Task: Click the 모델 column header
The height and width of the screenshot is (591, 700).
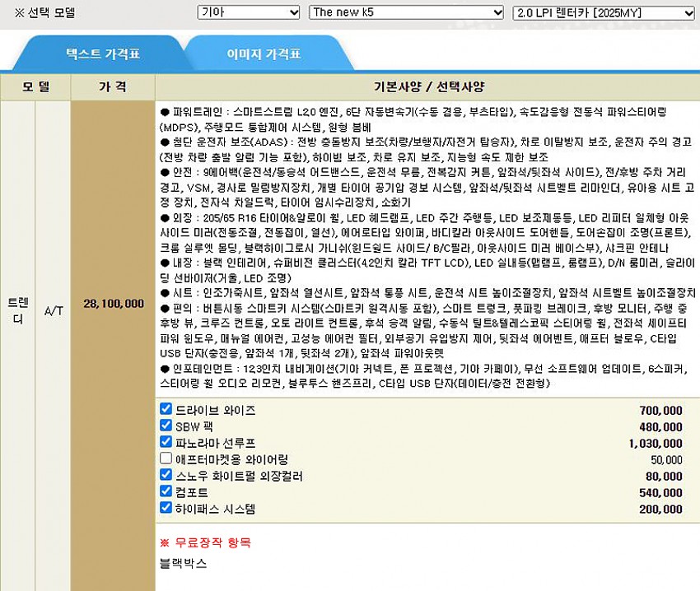Action: coord(35,86)
